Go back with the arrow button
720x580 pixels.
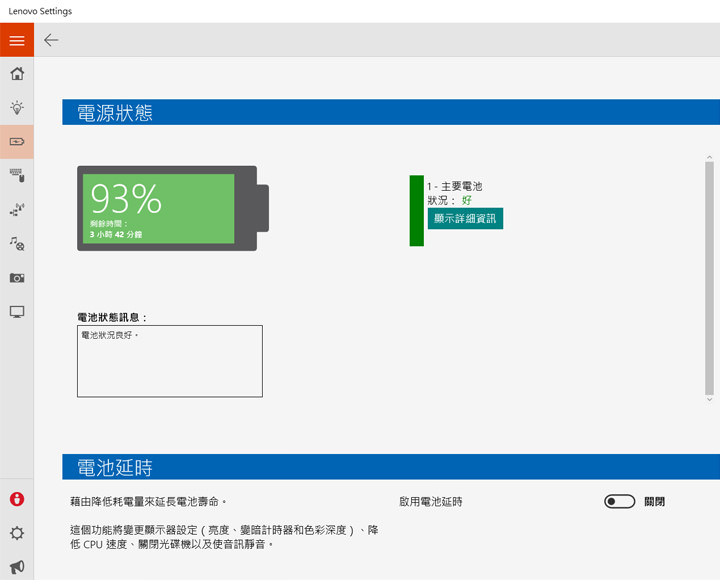click(x=51, y=40)
